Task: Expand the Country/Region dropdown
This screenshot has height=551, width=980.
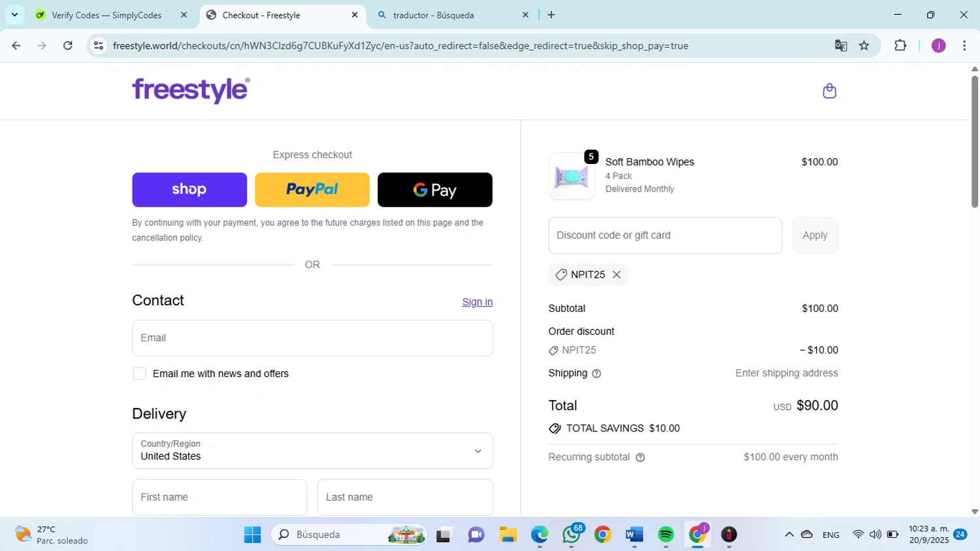Action: [x=312, y=450]
